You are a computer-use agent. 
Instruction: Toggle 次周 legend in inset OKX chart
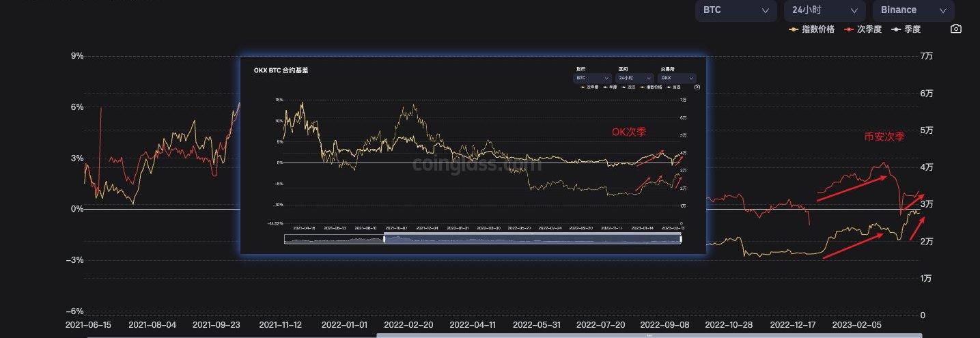628,87
